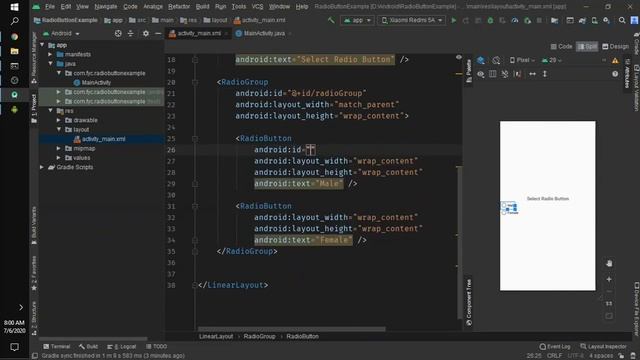
Task: Open the TODO tool window
Action: pos(156,347)
